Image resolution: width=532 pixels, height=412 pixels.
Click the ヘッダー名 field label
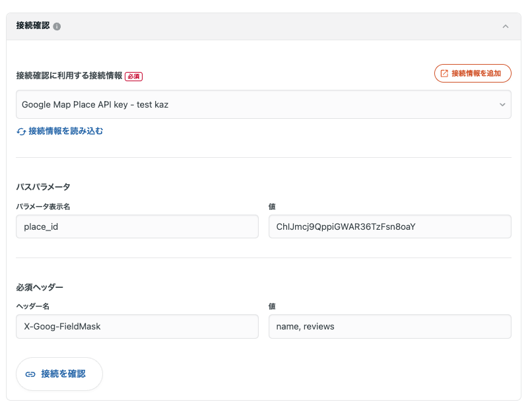coord(33,306)
